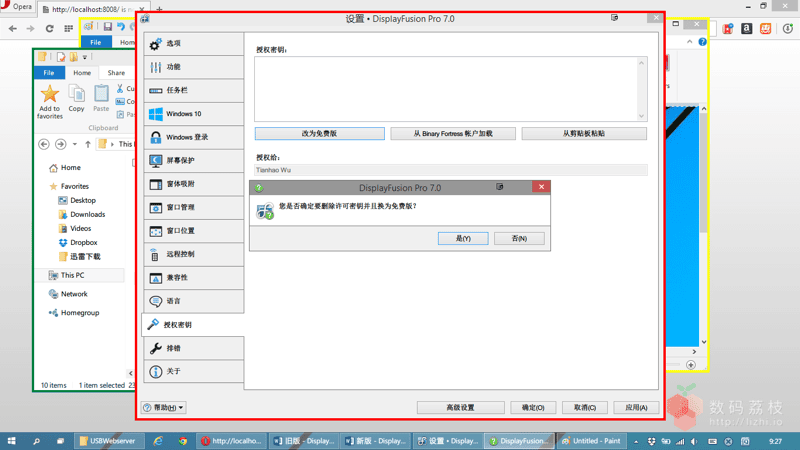This screenshot has height=450, width=800.
Task: Open 任务栏 settings section
Action: tap(194, 90)
